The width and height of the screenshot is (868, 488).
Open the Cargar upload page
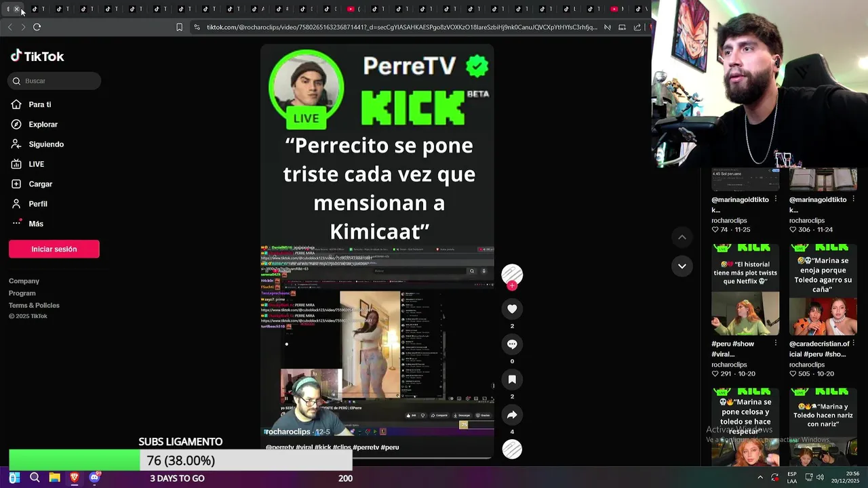coord(32,184)
